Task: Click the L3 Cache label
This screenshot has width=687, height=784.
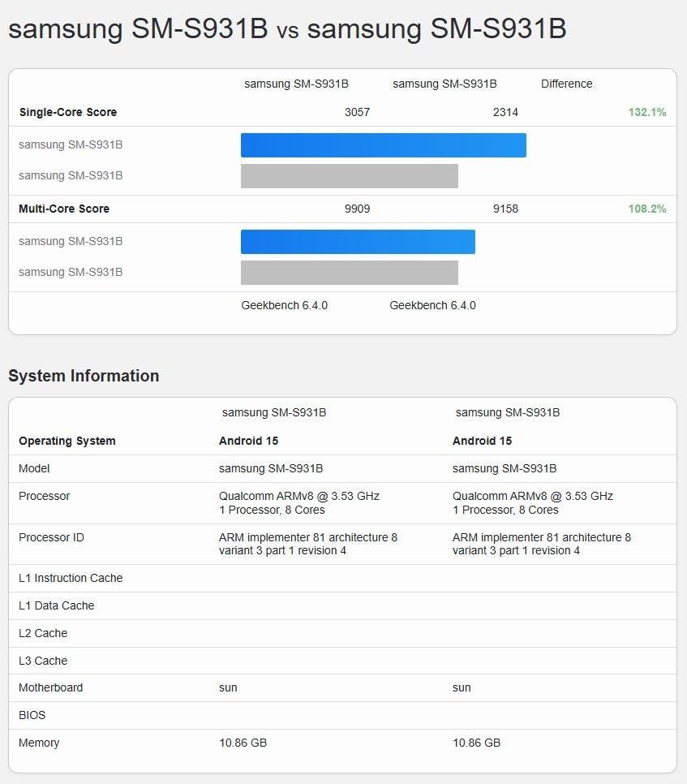Action: pyautogui.click(x=43, y=661)
